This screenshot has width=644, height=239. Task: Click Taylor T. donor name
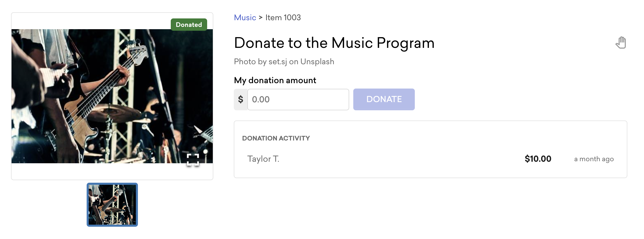[263, 159]
